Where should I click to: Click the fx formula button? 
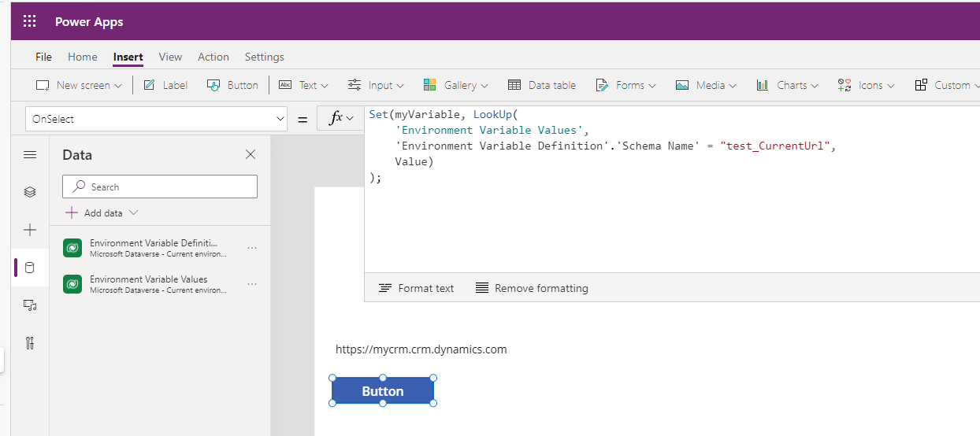[x=340, y=119]
